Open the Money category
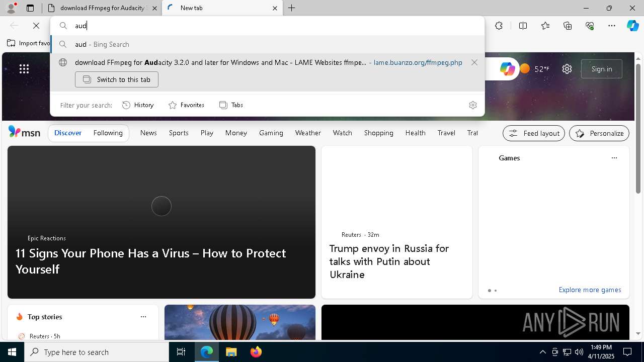The width and height of the screenshot is (644, 362). pos(236,133)
